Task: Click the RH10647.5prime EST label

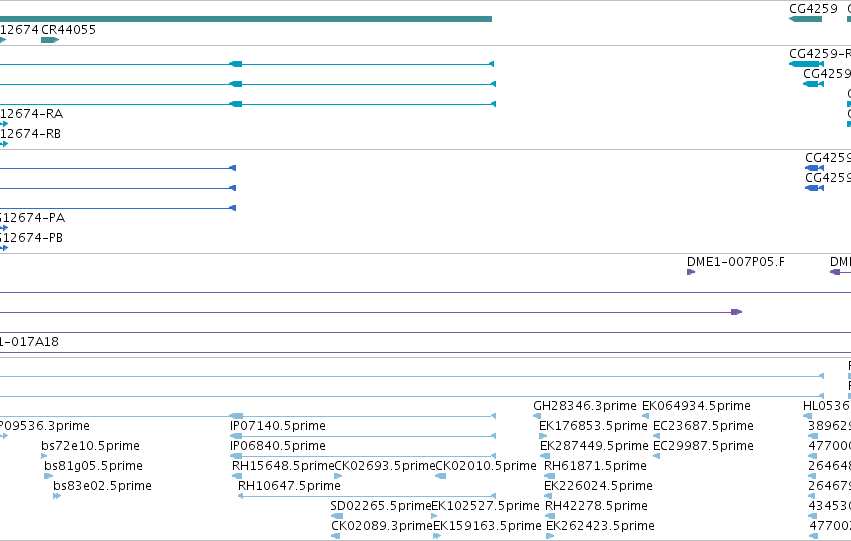Action: pos(289,486)
